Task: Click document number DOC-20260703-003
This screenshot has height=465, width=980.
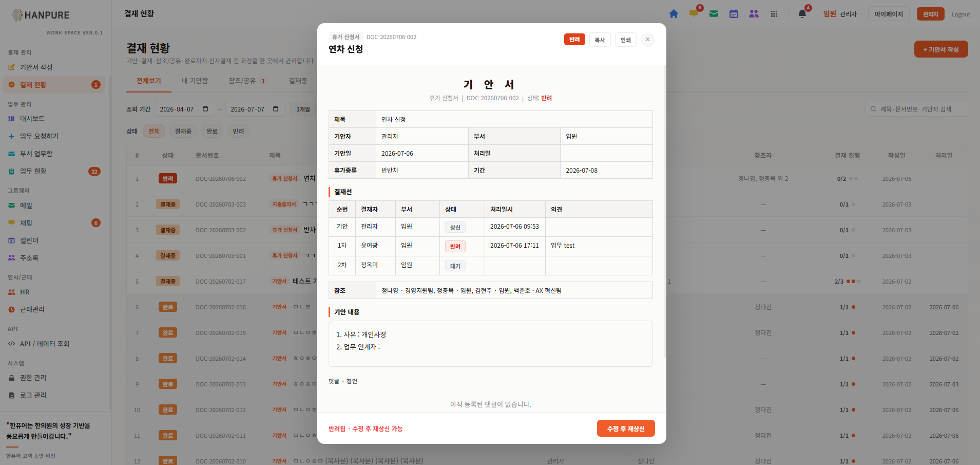Action: pyautogui.click(x=221, y=204)
